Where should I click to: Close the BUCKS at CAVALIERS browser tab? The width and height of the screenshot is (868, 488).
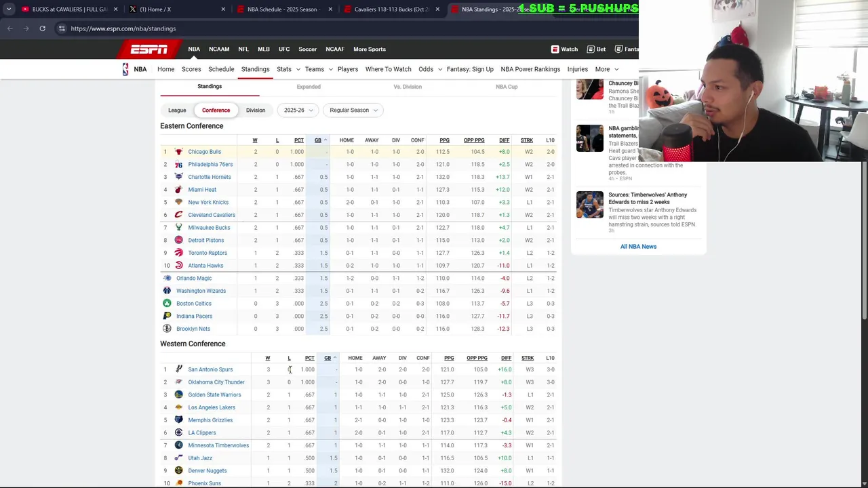[115, 9]
